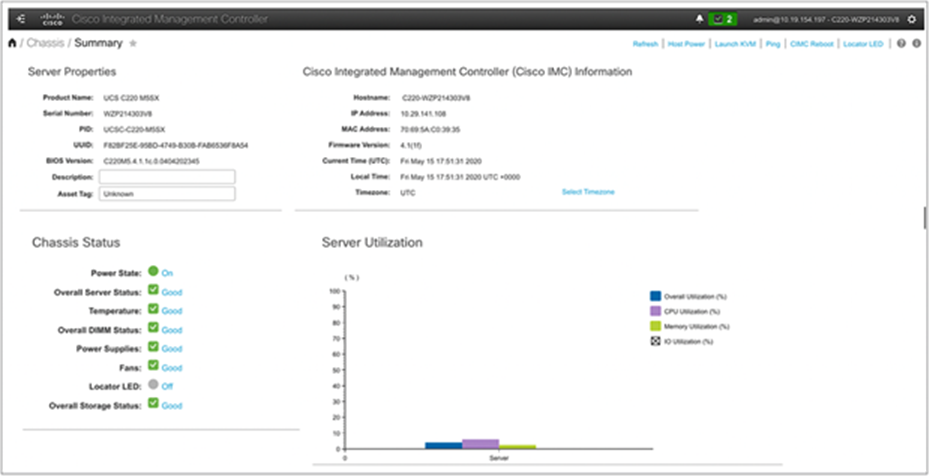Image resolution: width=929 pixels, height=476 pixels.
Task: Select the IP Address value 10.29.141.108
Action: 423,113
